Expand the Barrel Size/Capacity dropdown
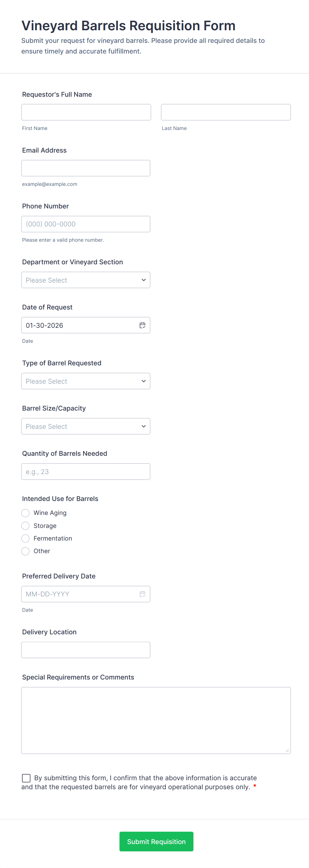The width and height of the screenshot is (309, 868). [x=85, y=426]
